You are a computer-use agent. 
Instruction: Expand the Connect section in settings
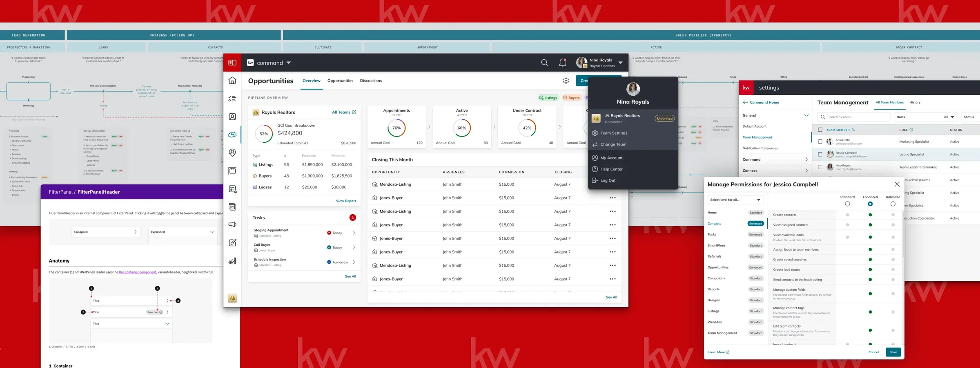pyautogui.click(x=806, y=171)
